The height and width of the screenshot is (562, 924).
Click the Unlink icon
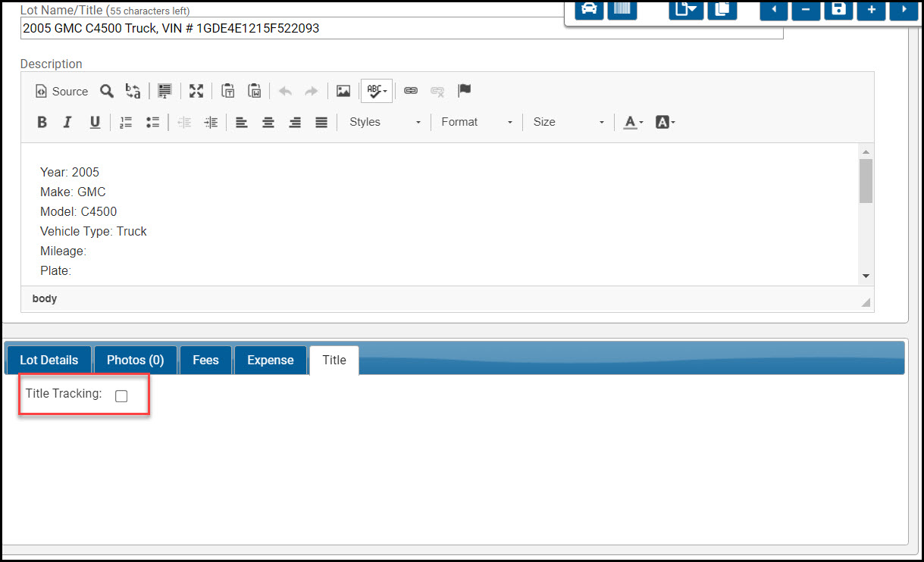[x=437, y=91]
